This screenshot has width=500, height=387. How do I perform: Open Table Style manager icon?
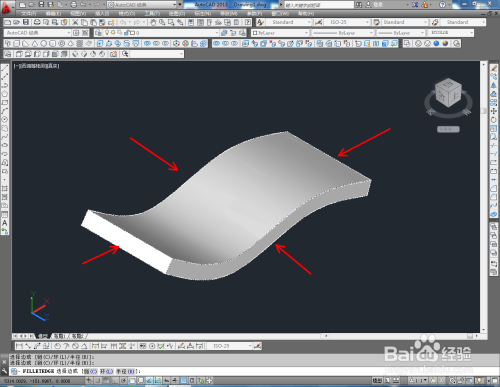[x=377, y=22]
